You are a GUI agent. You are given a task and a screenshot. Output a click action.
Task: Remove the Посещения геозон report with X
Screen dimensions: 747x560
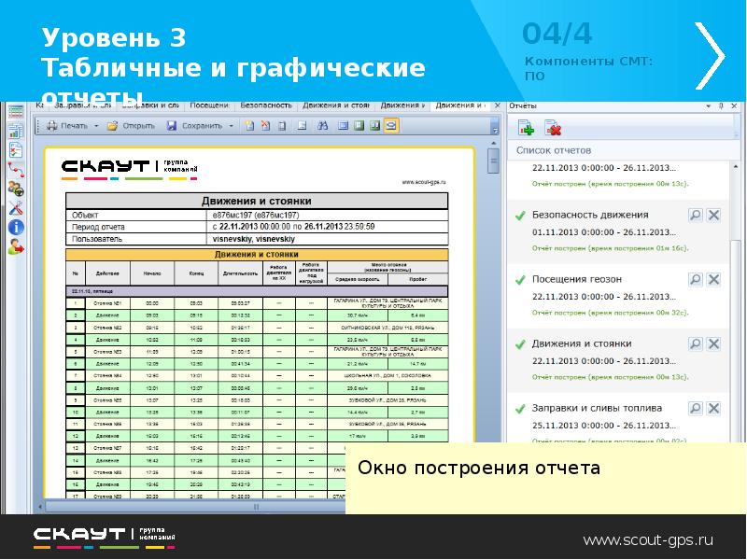click(x=713, y=280)
